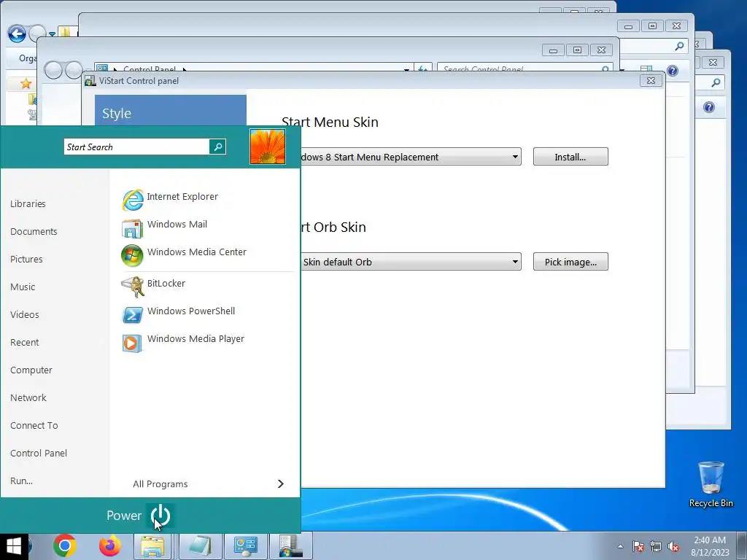Viewport: 747px width, 560px height.
Task: Open Pictures from start menu
Action: point(27,259)
